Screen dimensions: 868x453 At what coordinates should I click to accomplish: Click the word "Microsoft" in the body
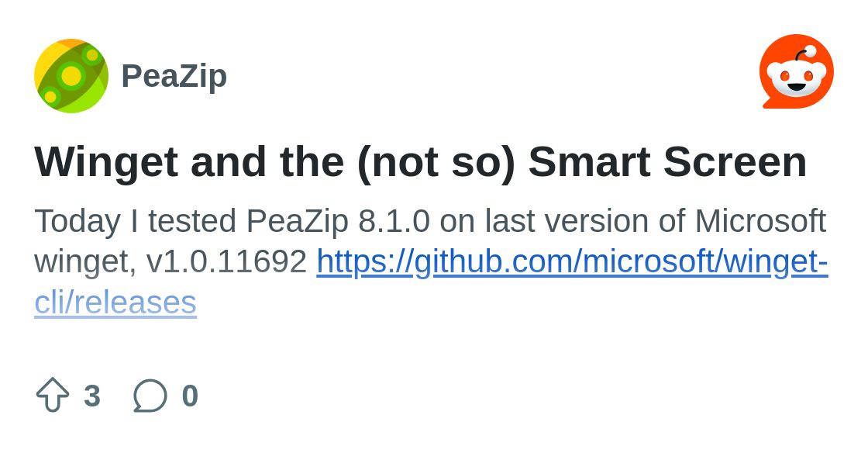759,221
